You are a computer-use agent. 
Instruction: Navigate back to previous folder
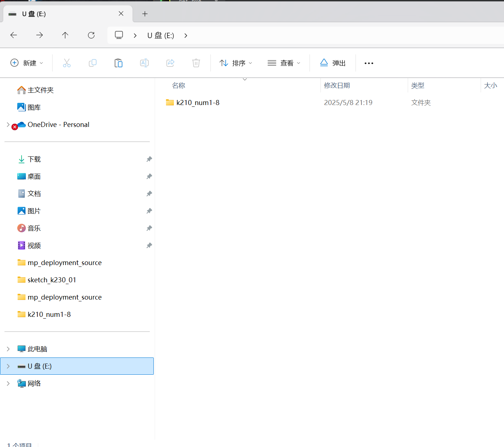click(14, 35)
